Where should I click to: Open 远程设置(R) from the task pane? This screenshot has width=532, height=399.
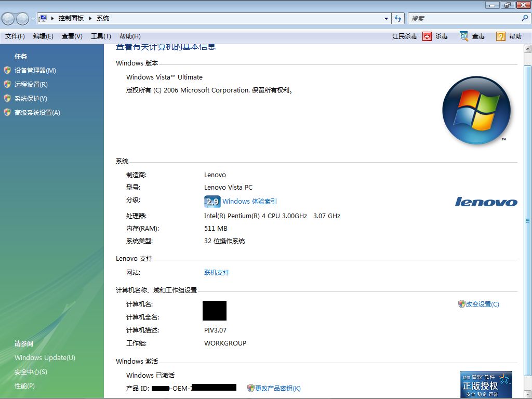pos(31,85)
